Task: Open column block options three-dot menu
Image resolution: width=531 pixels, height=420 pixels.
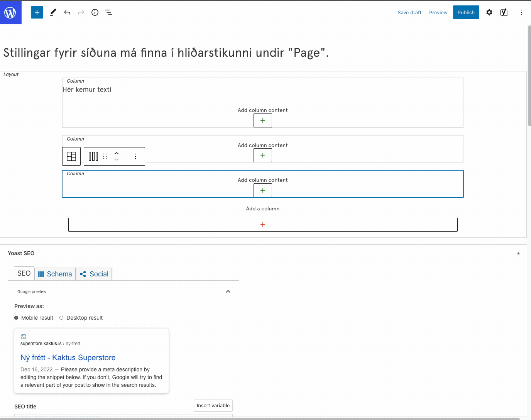Action: click(135, 156)
